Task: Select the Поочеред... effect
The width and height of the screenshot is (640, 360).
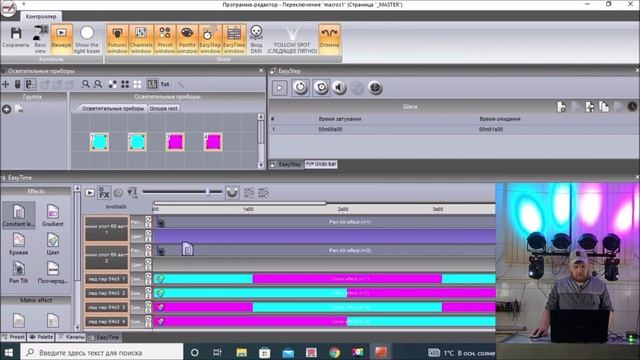Action: click(53, 272)
